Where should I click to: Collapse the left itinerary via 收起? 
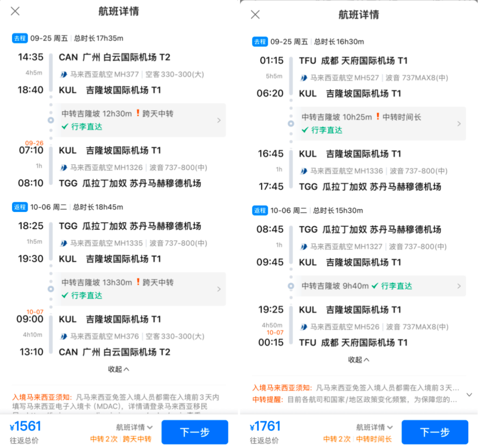click(118, 369)
